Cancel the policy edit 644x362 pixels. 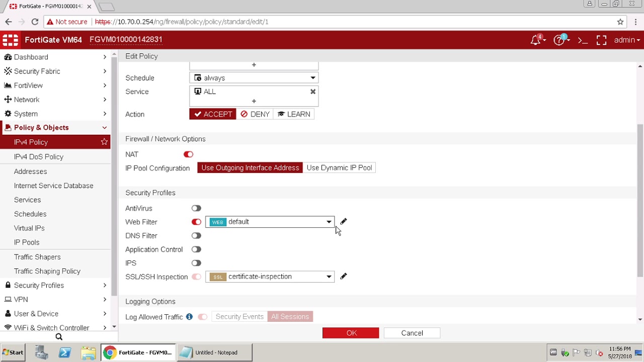(x=412, y=333)
